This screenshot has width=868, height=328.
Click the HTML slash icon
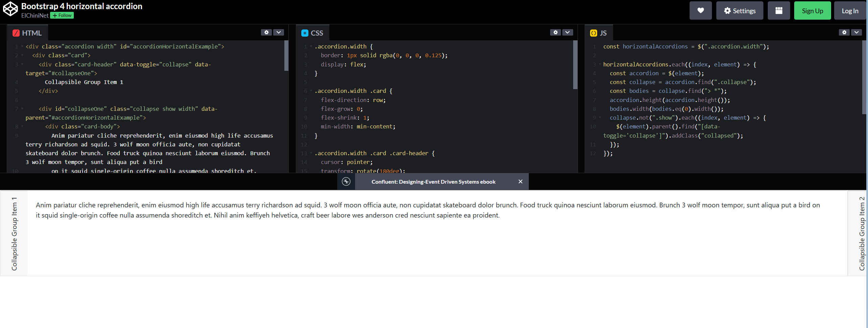16,33
